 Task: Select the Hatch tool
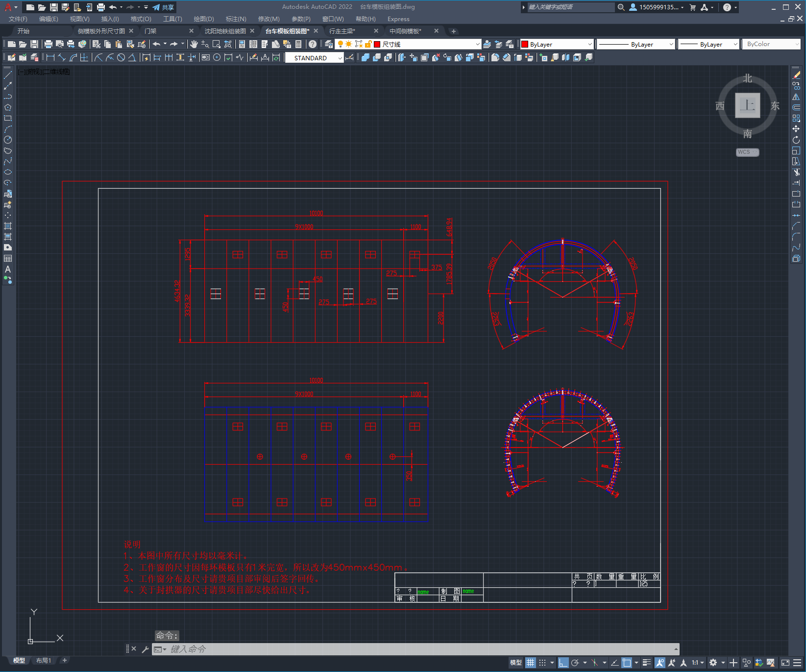point(8,226)
